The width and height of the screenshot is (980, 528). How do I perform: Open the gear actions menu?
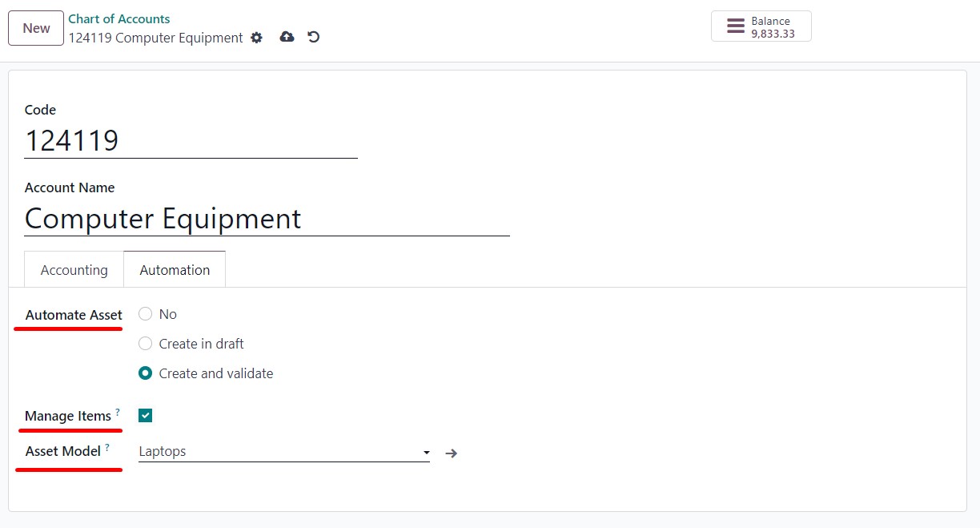(256, 38)
